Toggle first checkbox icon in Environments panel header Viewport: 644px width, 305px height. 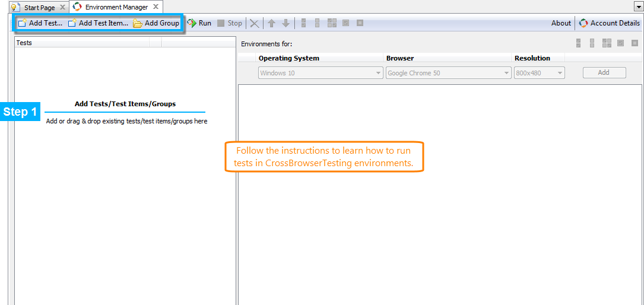[x=578, y=43]
